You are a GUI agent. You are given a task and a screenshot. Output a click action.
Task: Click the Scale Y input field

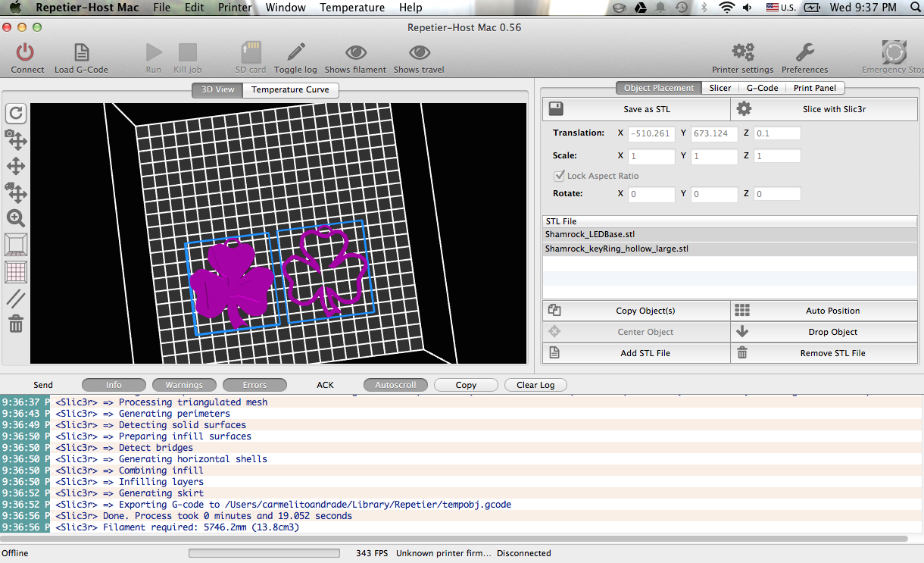pyautogui.click(x=714, y=156)
